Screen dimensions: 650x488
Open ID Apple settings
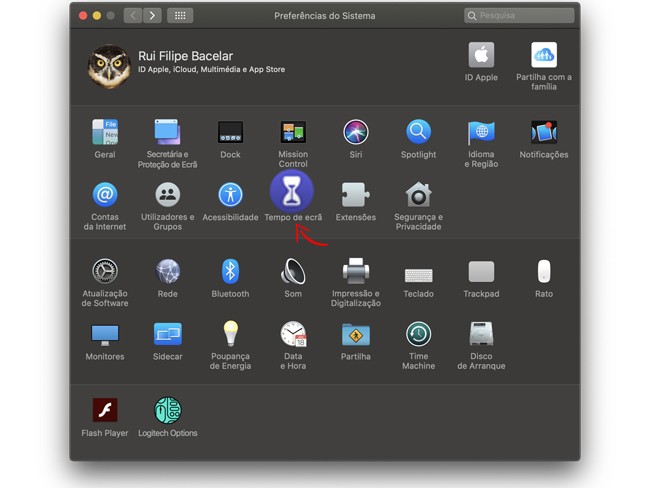pos(481,56)
